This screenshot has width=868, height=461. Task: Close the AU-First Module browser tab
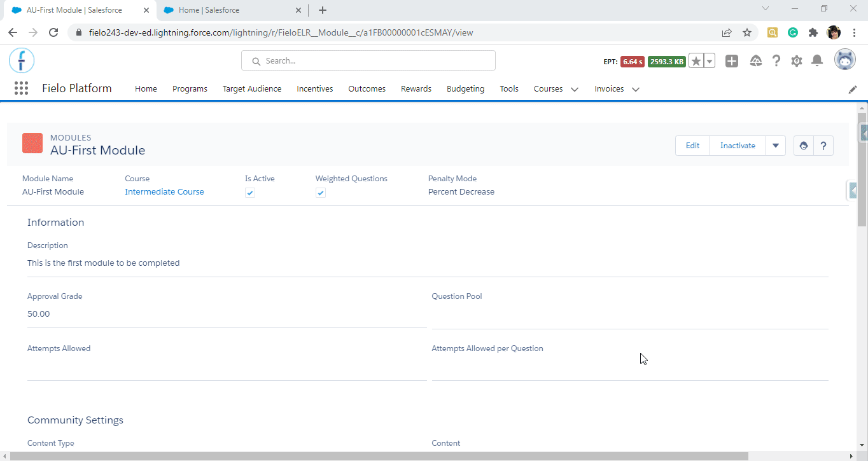[x=146, y=10]
